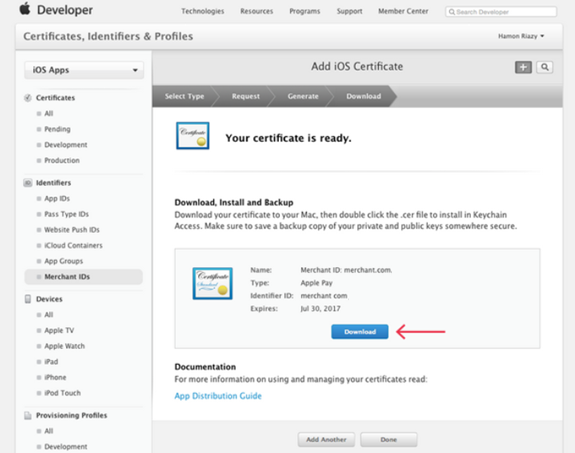Focus the Search Developer field
Viewport: 575px width, 453px height.
(501, 12)
